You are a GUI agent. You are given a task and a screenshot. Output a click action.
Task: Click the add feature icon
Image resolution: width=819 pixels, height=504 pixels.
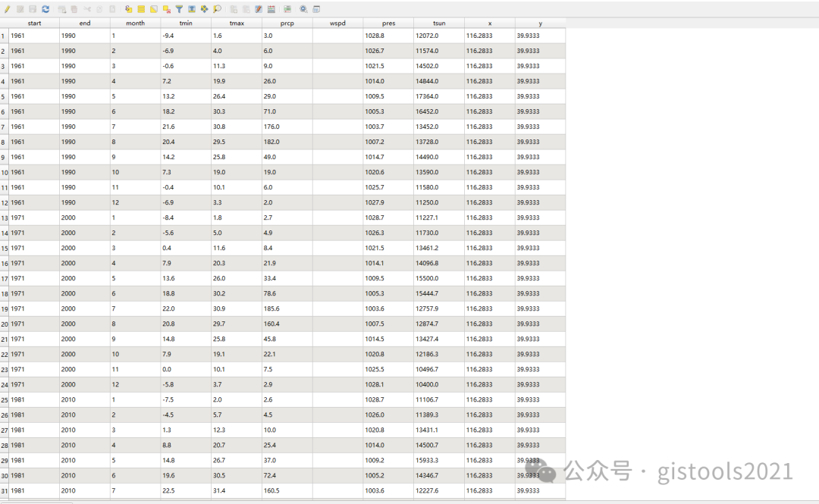[x=61, y=9]
